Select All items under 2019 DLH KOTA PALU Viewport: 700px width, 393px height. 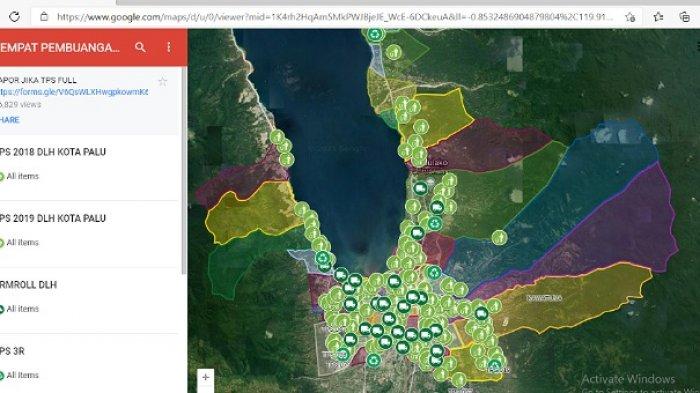(x=22, y=242)
